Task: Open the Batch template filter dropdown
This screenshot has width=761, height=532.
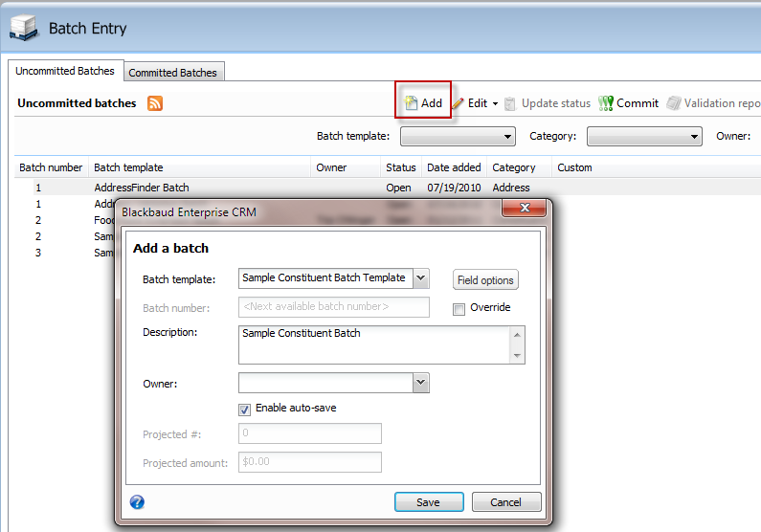Action: pyautogui.click(x=458, y=136)
